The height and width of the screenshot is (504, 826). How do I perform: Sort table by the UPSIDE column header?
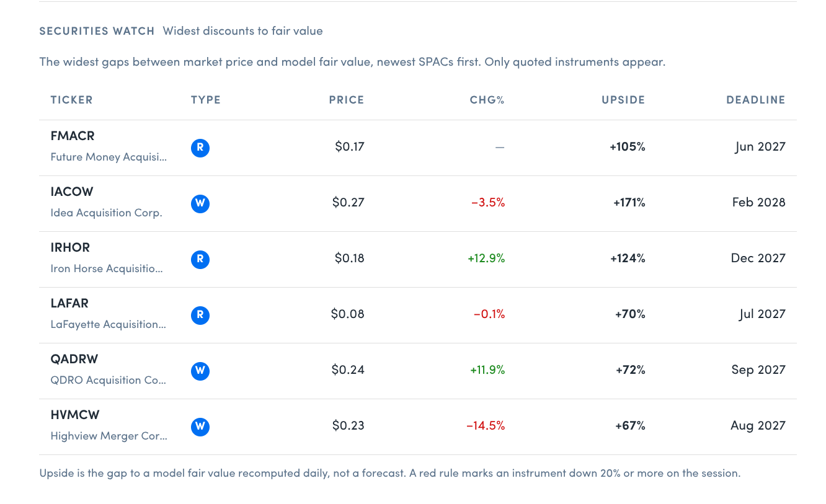pyautogui.click(x=623, y=100)
